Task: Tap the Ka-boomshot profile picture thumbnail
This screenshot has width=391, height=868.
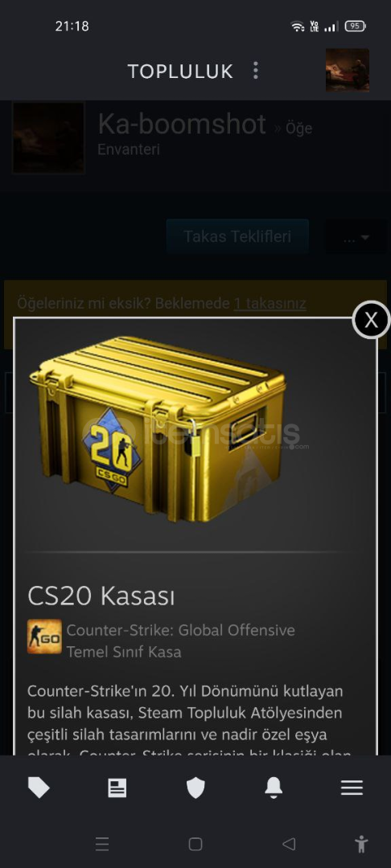Action: 48,138
